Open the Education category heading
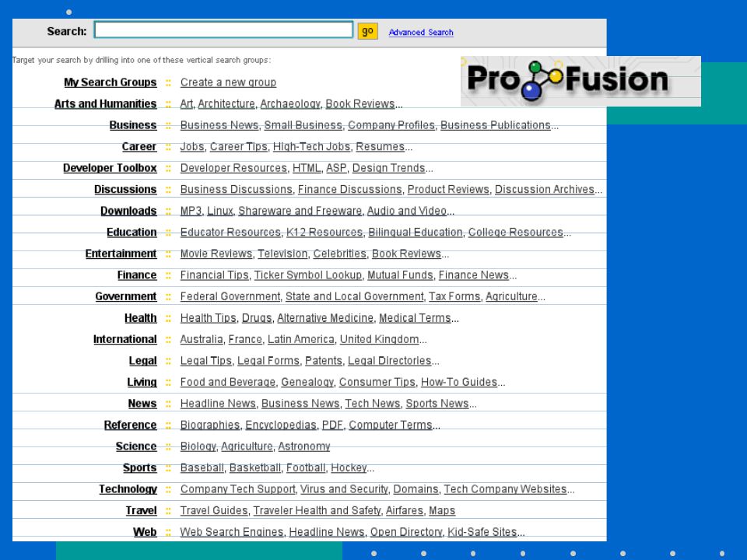 tap(132, 233)
